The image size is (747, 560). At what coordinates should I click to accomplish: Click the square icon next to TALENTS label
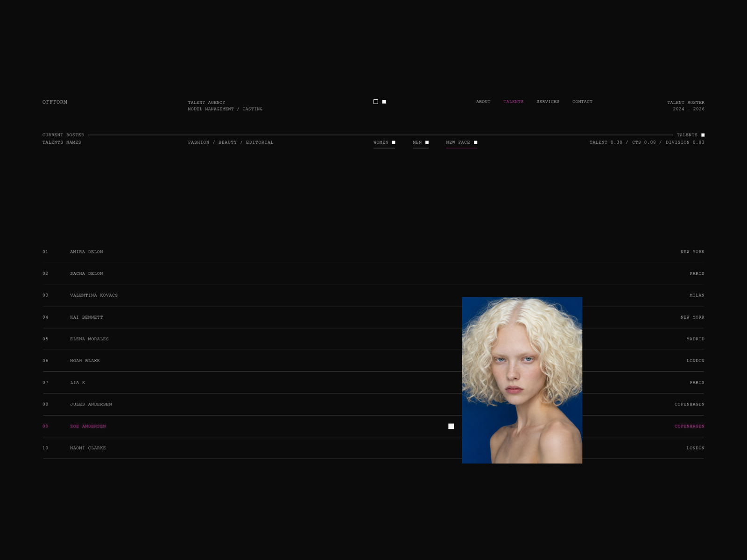[703, 135]
